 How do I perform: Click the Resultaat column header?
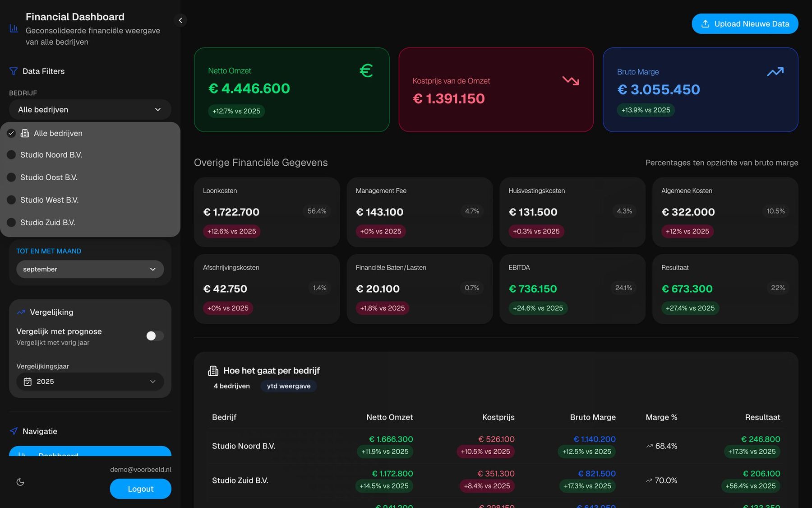pos(762,417)
